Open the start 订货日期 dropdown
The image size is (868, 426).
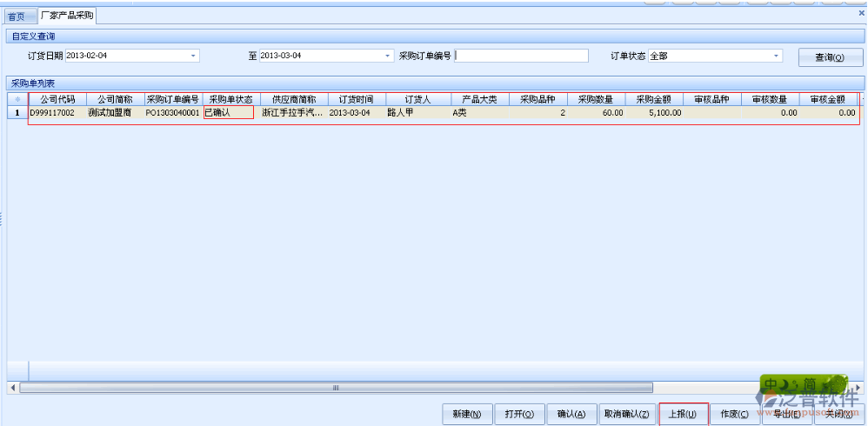click(x=193, y=56)
